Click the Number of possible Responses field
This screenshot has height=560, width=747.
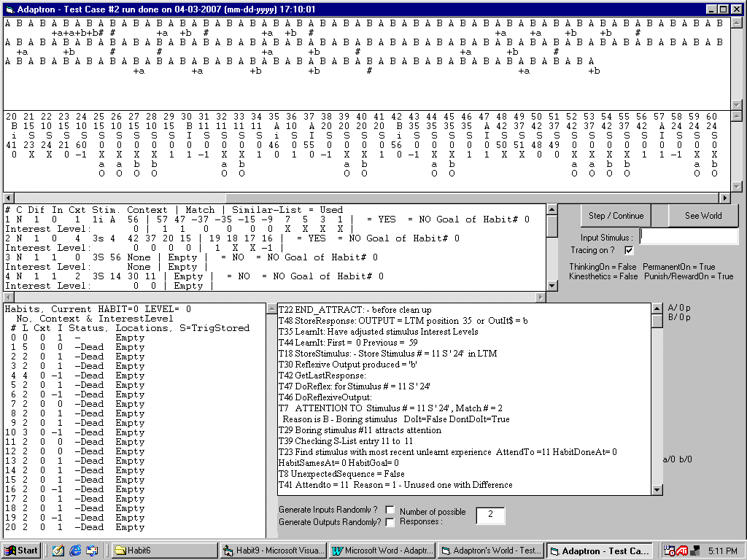pyautogui.click(x=490, y=515)
